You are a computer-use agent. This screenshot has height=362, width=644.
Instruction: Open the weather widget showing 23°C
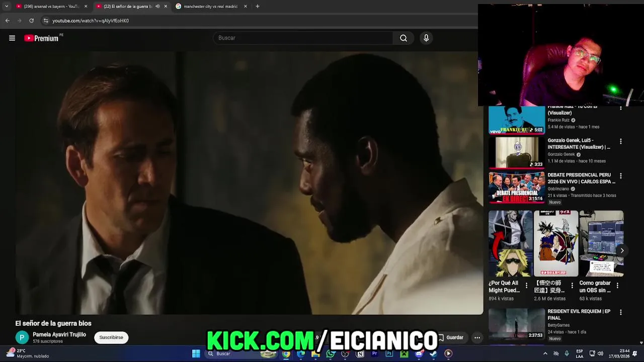point(28,353)
